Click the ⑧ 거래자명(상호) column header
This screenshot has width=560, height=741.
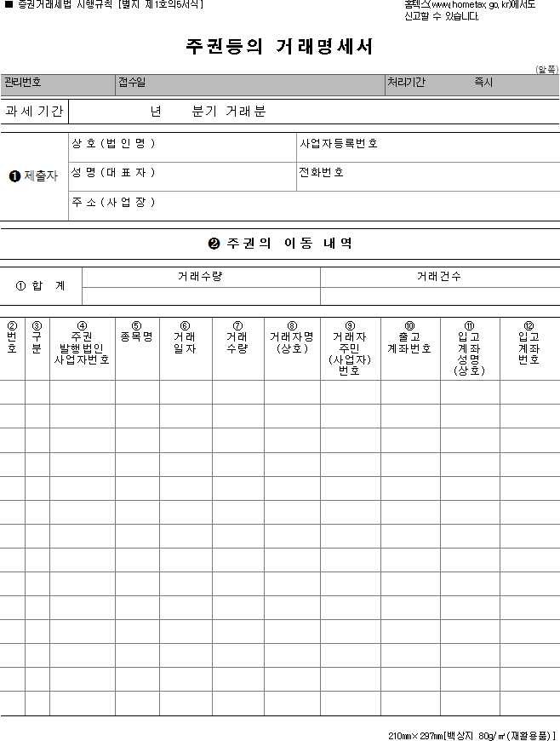point(292,348)
